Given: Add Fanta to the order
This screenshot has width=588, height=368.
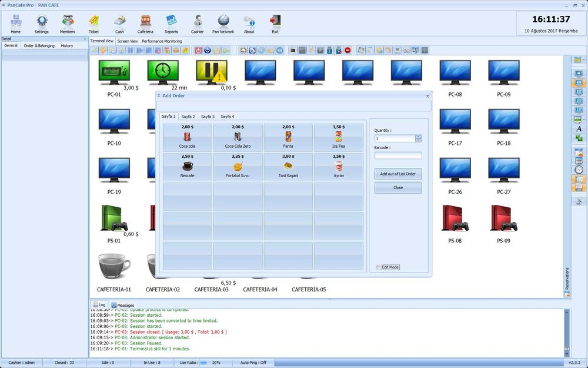Looking at the screenshot, I should pyautogui.click(x=288, y=137).
